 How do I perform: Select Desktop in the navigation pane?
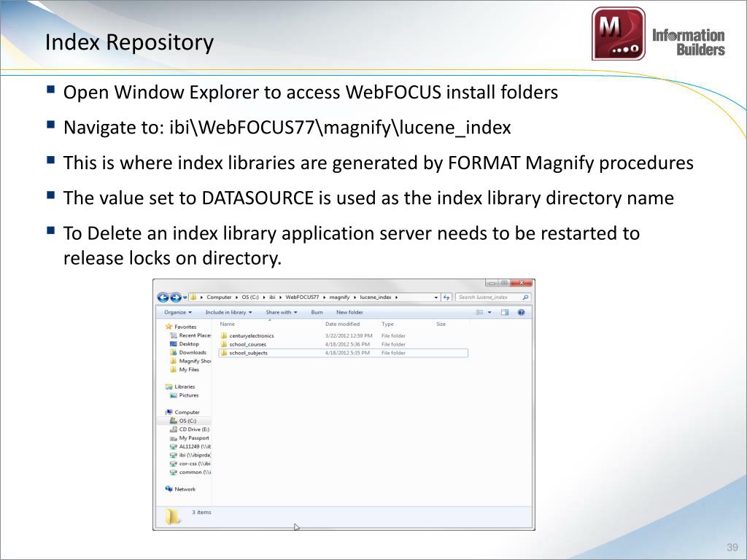[x=189, y=344]
